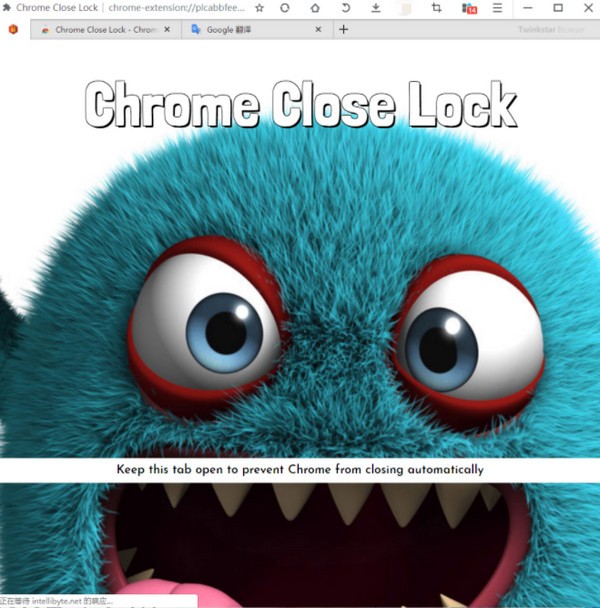Screen dimensions: 600x608
Task: Click the undo/restore closed tab icon
Action: [x=345, y=8]
